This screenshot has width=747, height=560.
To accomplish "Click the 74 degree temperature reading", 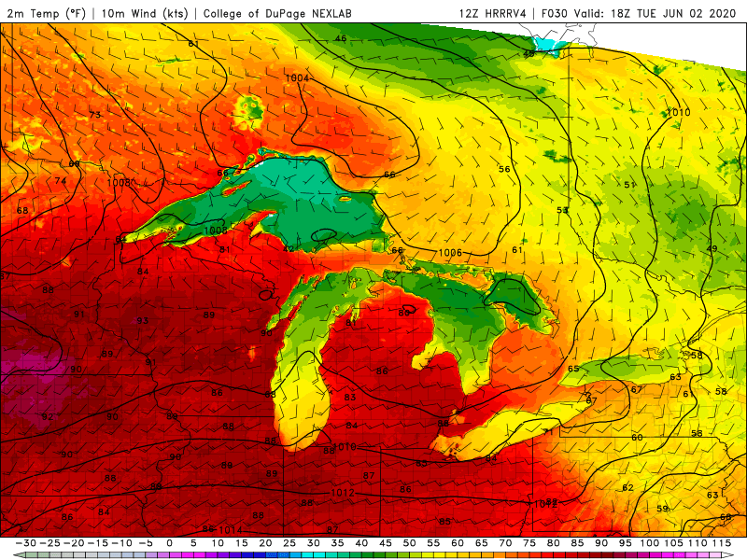I will click(61, 180).
